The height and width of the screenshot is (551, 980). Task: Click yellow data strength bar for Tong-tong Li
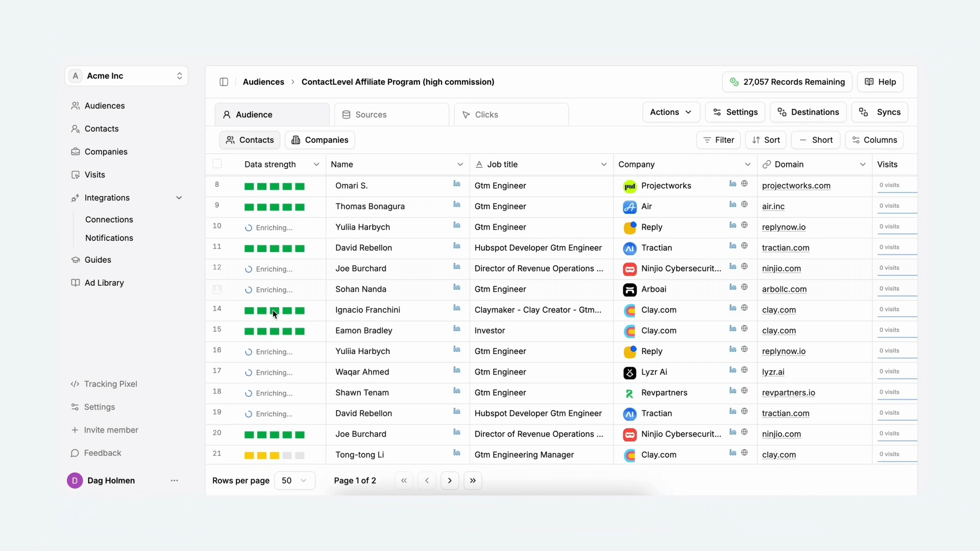click(262, 455)
